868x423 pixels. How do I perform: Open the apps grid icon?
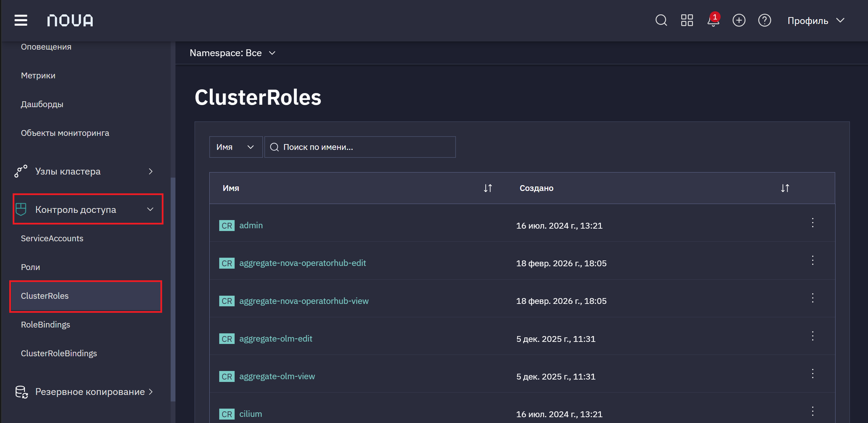(x=687, y=20)
